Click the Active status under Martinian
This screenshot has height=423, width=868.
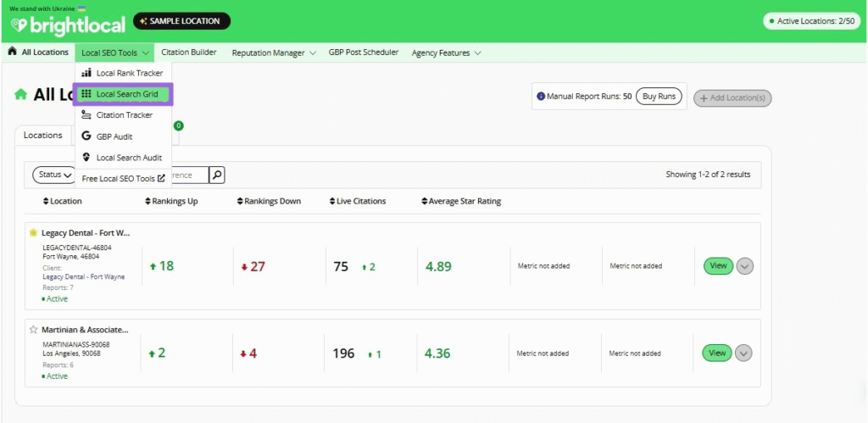[x=55, y=376]
